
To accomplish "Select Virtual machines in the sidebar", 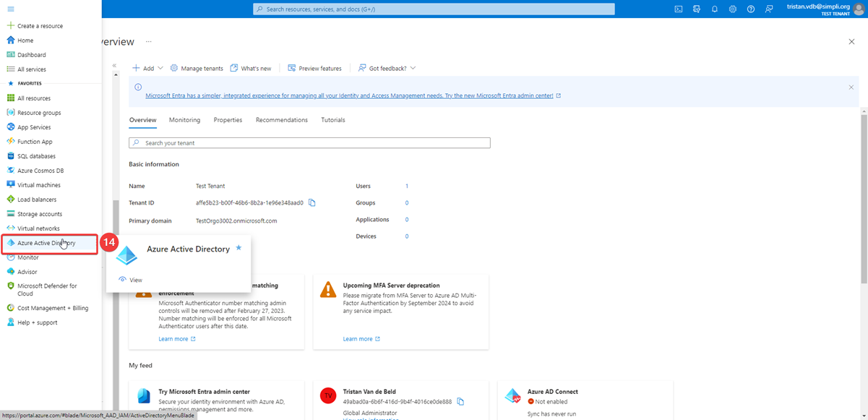I will (x=41, y=184).
